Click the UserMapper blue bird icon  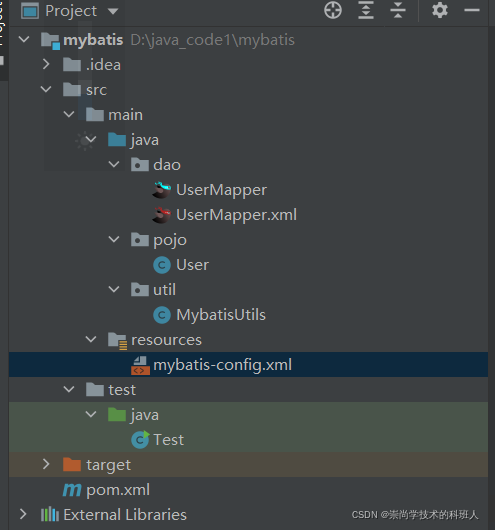pos(162,190)
